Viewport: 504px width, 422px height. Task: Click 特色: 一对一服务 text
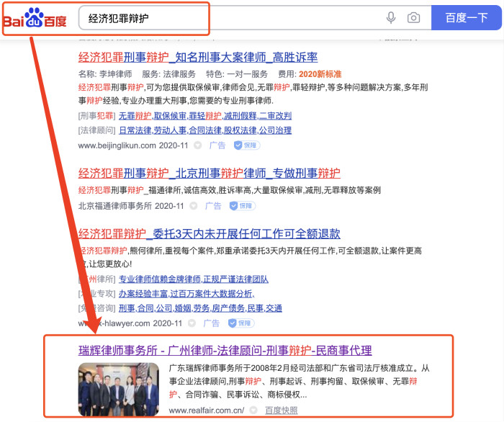237,74
